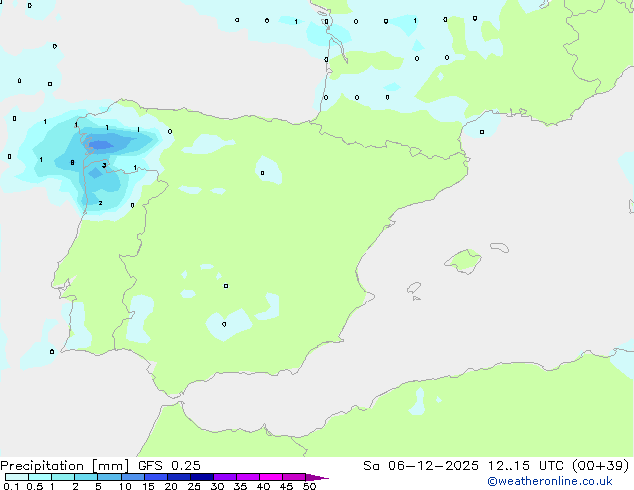The width and height of the screenshot is (634, 490).
Task: Click the 35–40 mm legend swatch
Action: click(x=248, y=477)
